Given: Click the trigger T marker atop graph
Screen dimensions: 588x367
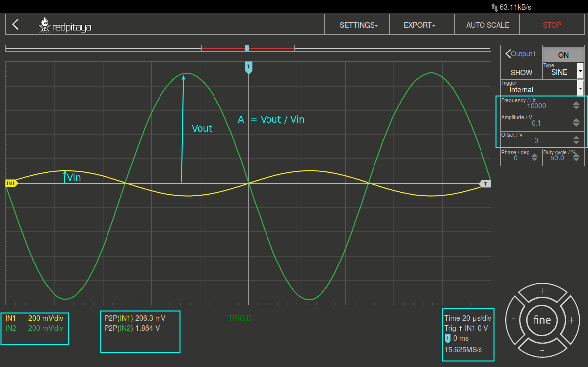Looking at the screenshot, I should 248,67.
